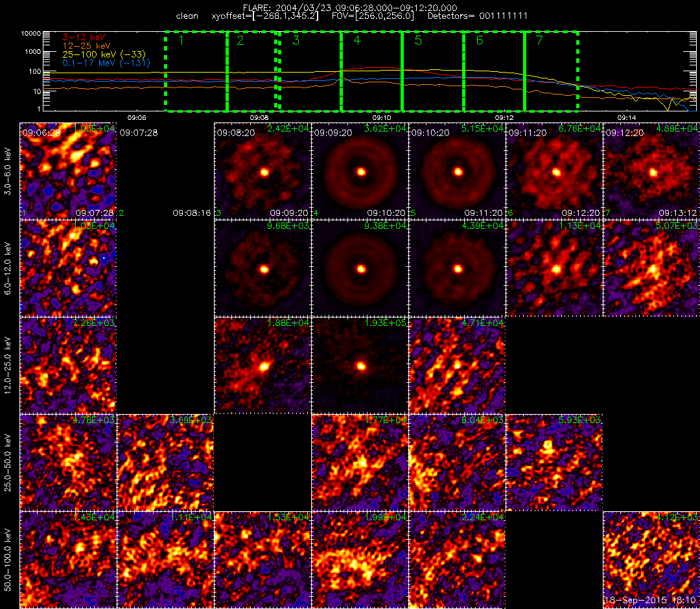The height and width of the screenshot is (609, 700).
Task: Click the 25.0-50.0 keV image with peak 1.77E+04
Action: click(x=360, y=463)
